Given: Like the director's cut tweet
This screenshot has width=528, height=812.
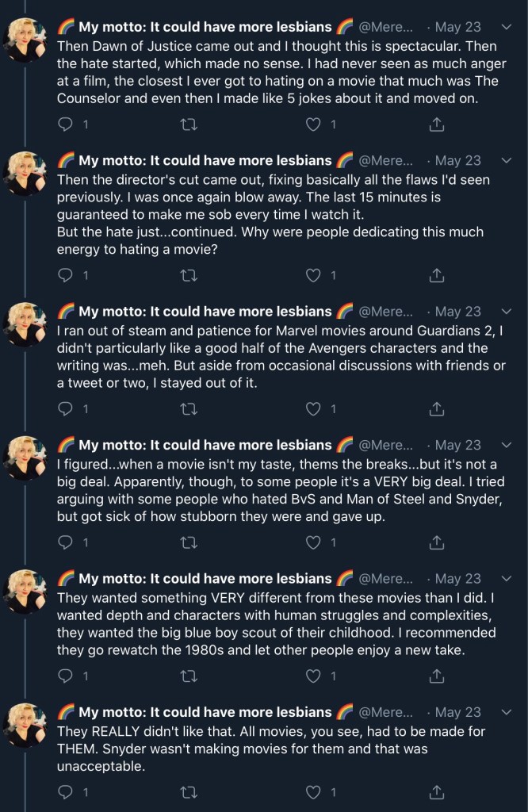Looking at the screenshot, I should pos(314,275).
